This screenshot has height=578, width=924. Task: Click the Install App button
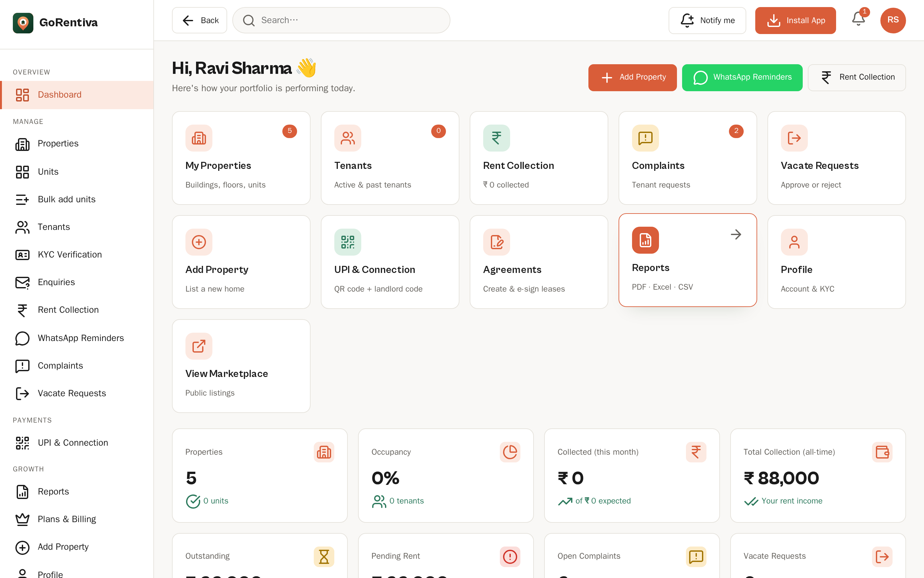795,20
